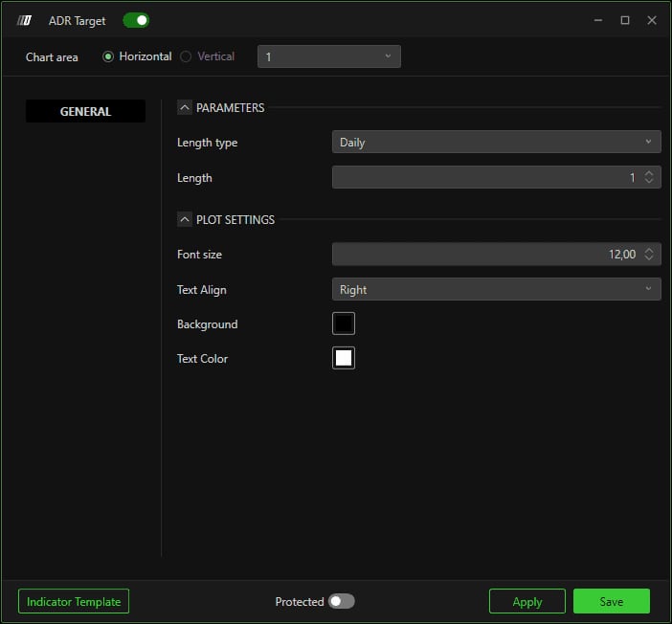672x624 pixels.
Task: Click the 'Length type' label text
Action: coord(208,143)
